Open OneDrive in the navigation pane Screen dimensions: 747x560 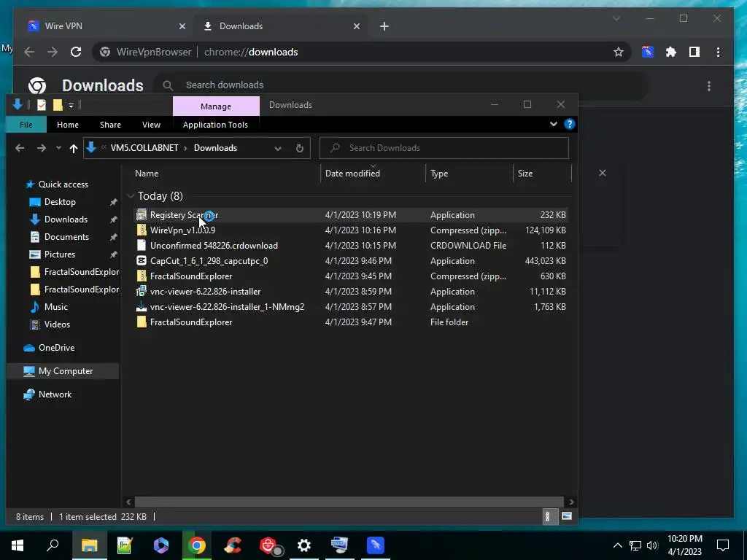[x=56, y=348]
